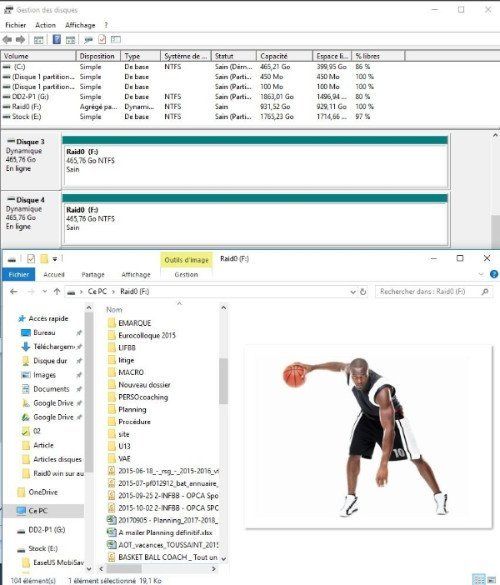The width and height of the screenshot is (500, 585).
Task: Click the navigation pane vertical scrollbar
Action: point(89,392)
